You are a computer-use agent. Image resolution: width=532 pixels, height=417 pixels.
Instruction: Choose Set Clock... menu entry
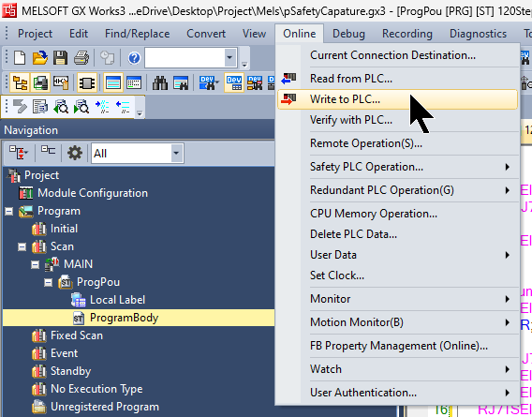pos(398,276)
